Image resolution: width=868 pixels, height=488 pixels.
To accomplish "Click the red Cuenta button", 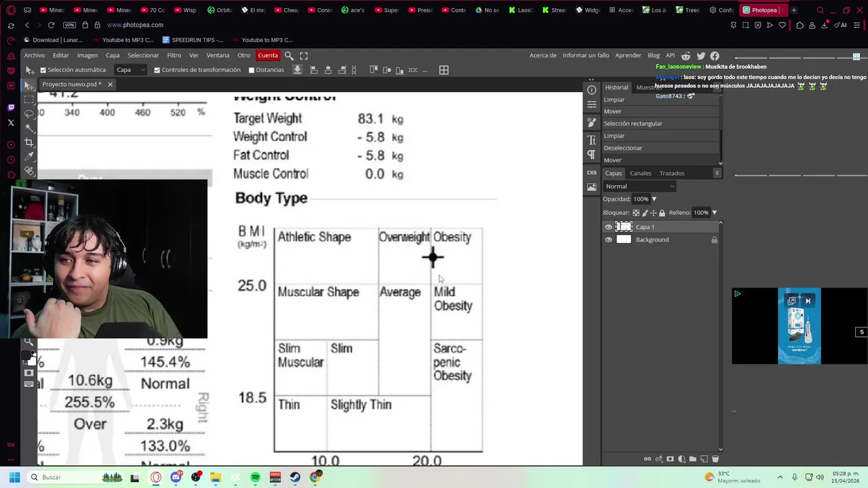I will (268, 56).
